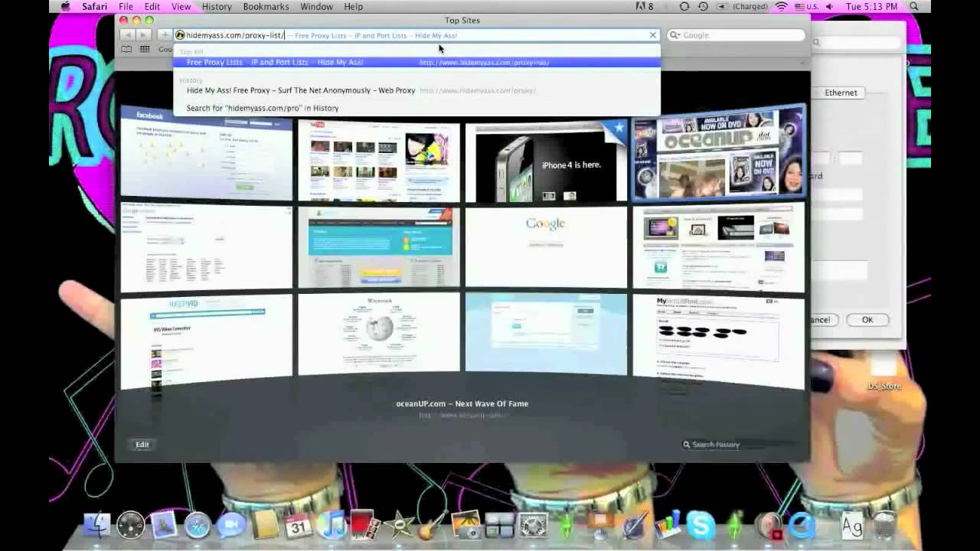Viewport: 980px width, 551px height.
Task: Open the Edit menu
Action: (152, 6)
